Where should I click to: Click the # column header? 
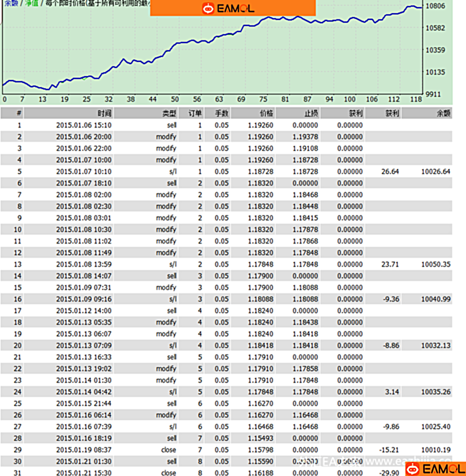tap(19, 113)
